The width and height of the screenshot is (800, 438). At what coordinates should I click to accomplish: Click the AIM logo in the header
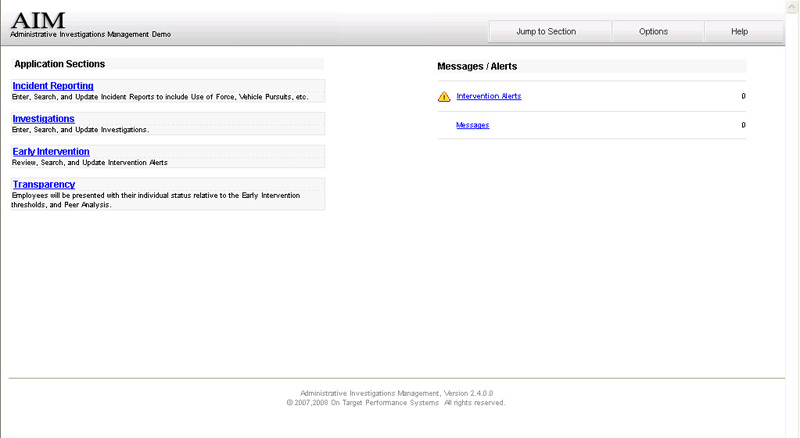(x=37, y=19)
